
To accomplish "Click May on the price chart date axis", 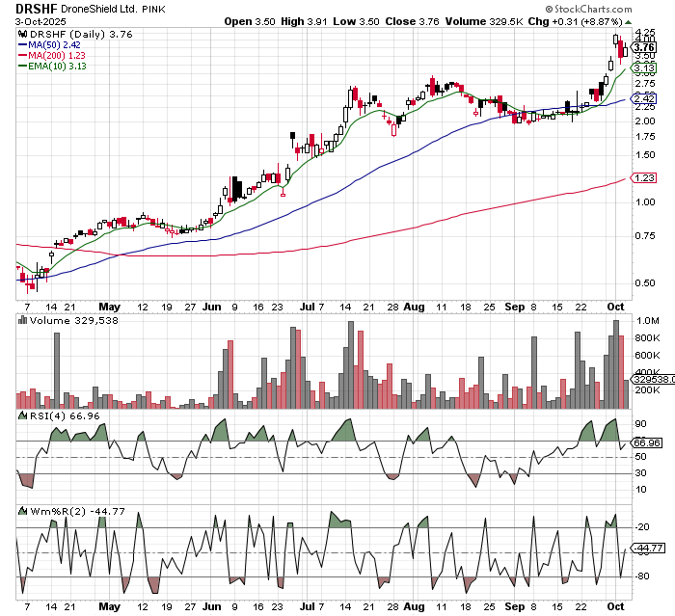I will 109,307.
